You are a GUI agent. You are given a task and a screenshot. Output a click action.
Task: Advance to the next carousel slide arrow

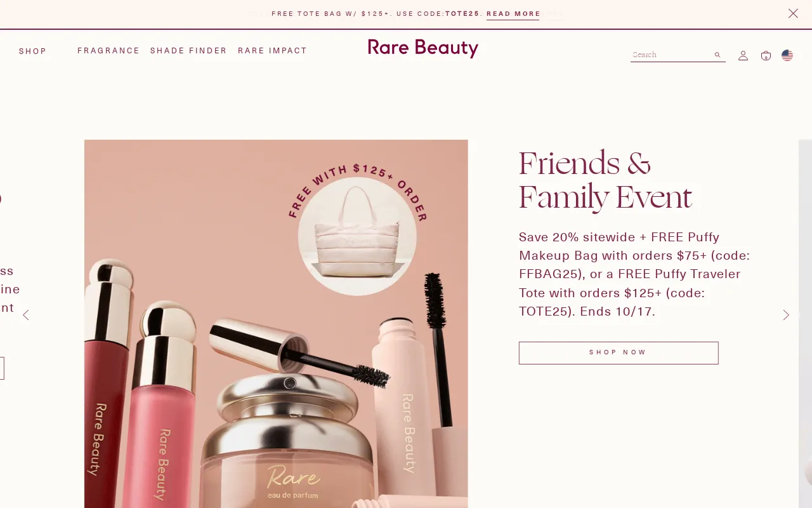786,315
